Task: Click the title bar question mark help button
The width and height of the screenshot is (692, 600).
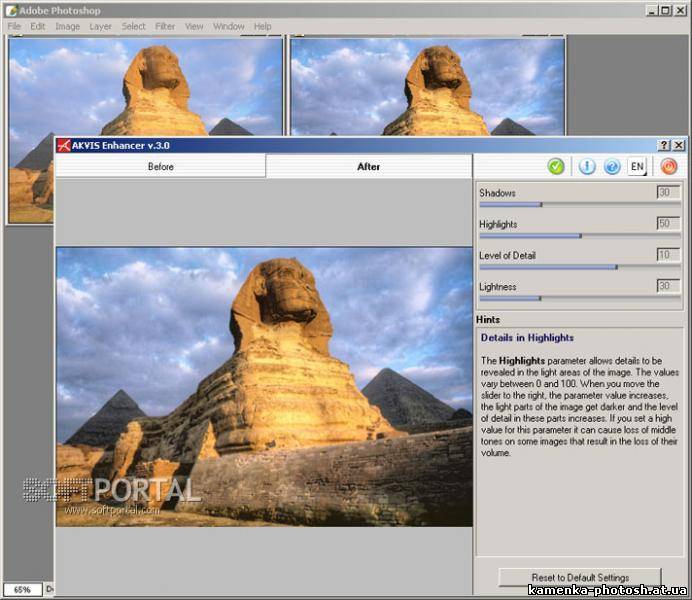Action: 664,145
